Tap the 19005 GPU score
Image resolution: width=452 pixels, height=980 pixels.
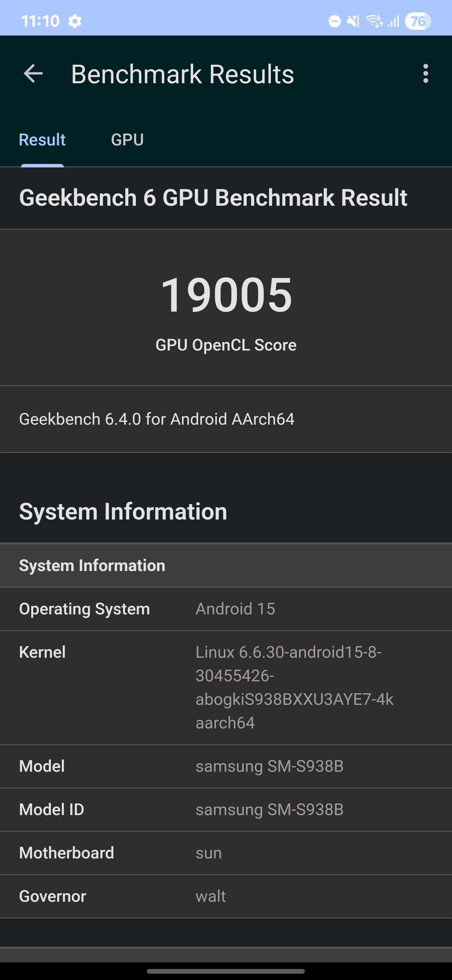[226, 295]
